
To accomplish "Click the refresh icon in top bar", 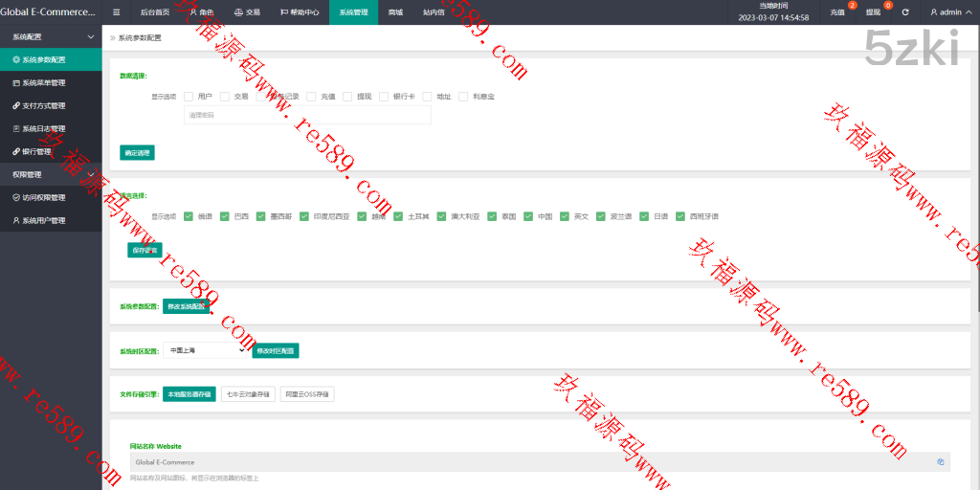I will point(904,12).
